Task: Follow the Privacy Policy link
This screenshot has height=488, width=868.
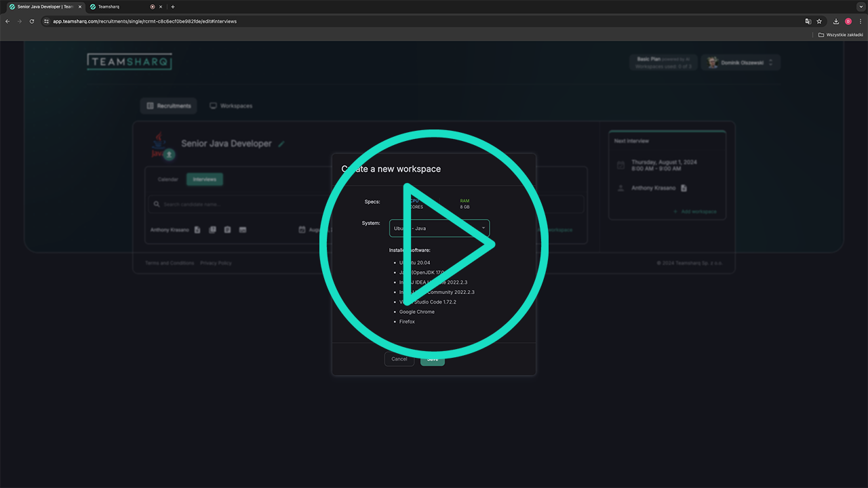Action: pos(216,263)
